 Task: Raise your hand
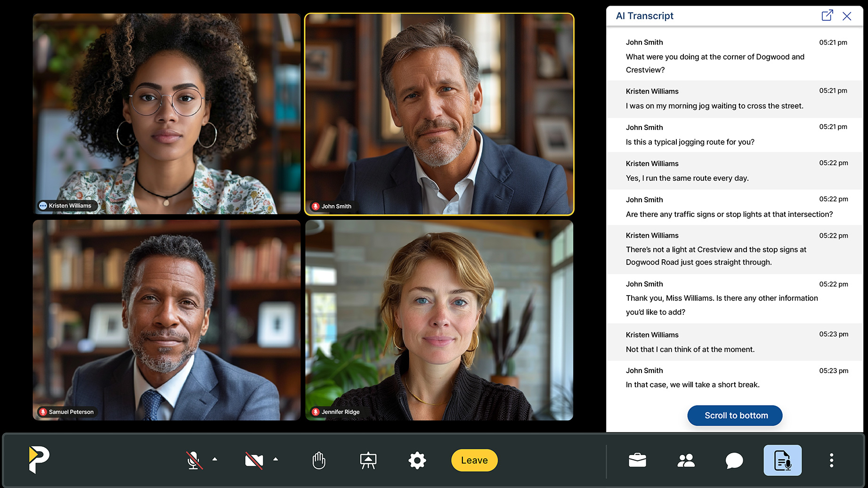point(319,460)
